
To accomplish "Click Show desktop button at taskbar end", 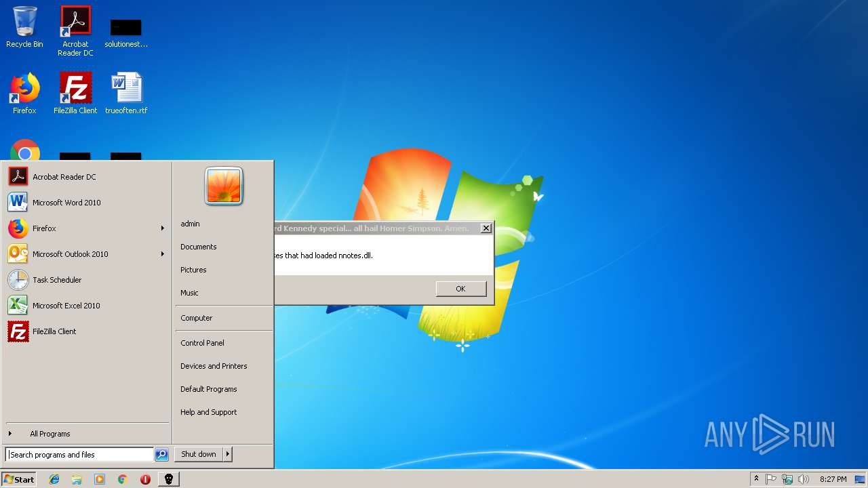I will [861, 479].
